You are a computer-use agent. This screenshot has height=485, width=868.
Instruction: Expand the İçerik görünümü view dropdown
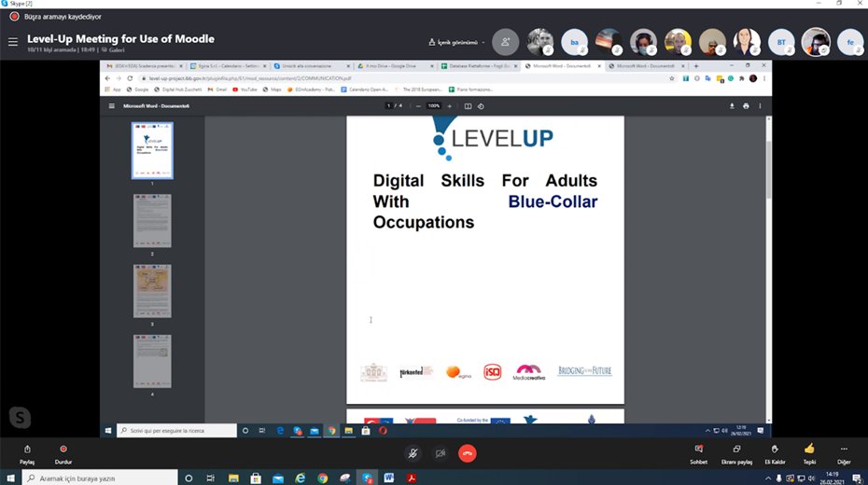[457, 42]
